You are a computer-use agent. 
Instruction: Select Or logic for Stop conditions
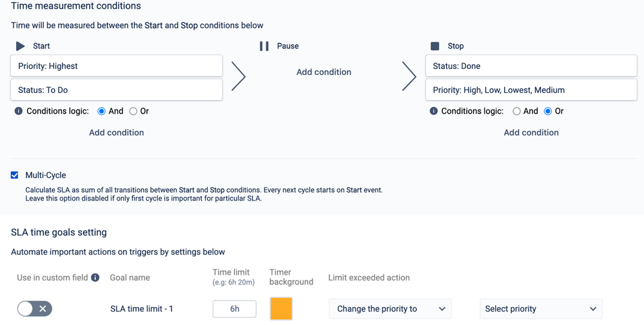point(548,112)
